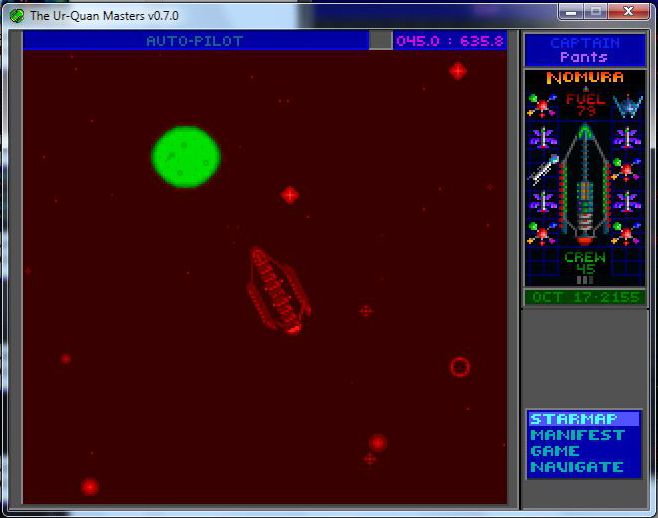Click the lower-right purple winged escort ship

(627, 201)
